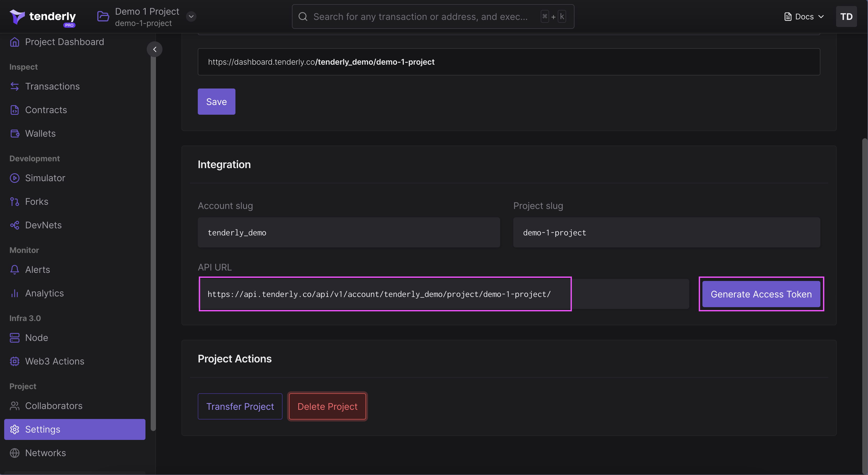The image size is (868, 475).
Task: Click the Node server icon
Action: (14, 338)
